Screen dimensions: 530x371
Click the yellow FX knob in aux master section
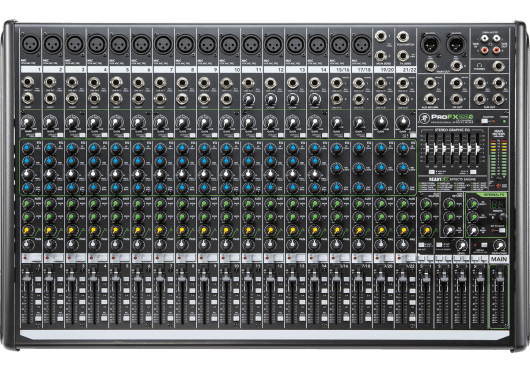427,230
